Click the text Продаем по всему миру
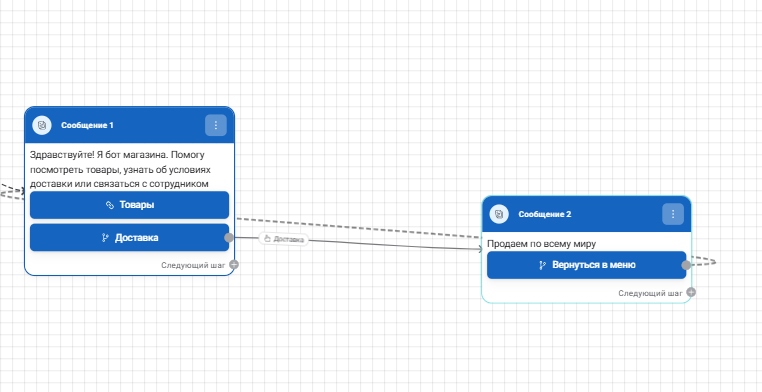Viewport: 762px width, 392px height. 541,244
